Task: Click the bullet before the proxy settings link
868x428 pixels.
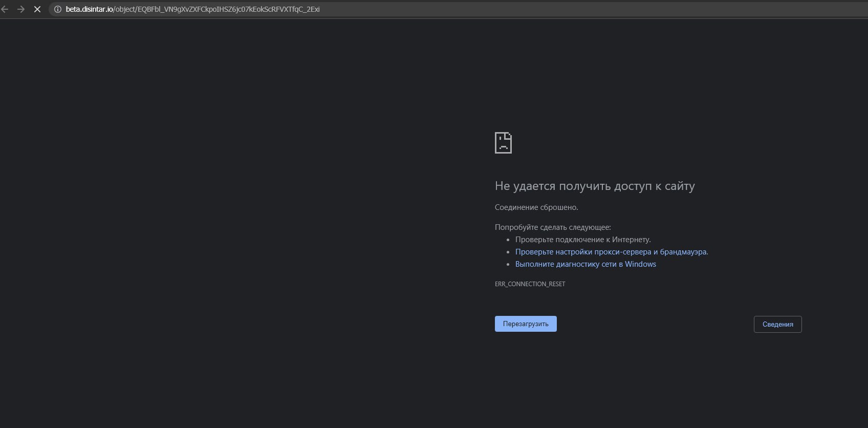Action: pyautogui.click(x=508, y=252)
